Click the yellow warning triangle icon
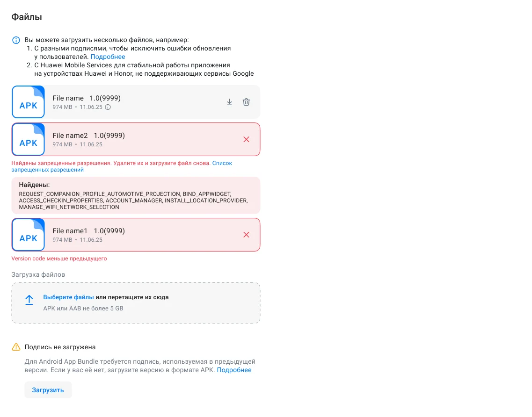532x417 pixels. (x=16, y=347)
